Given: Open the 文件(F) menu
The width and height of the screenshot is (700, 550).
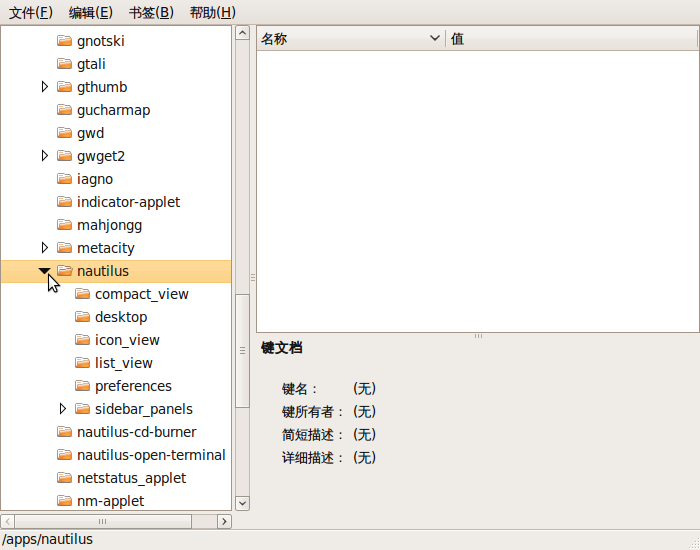Looking at the screenshot, I should [x=31, y=12].
